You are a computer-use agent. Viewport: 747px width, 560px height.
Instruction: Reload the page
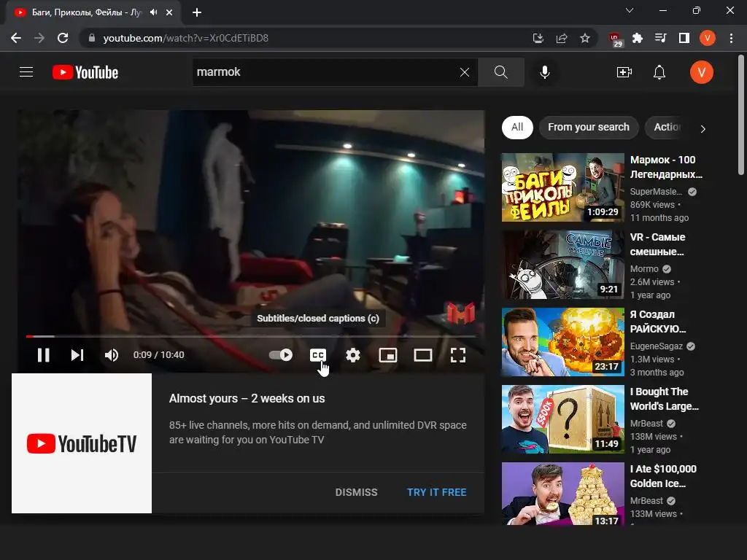click(x=63, y=38)
